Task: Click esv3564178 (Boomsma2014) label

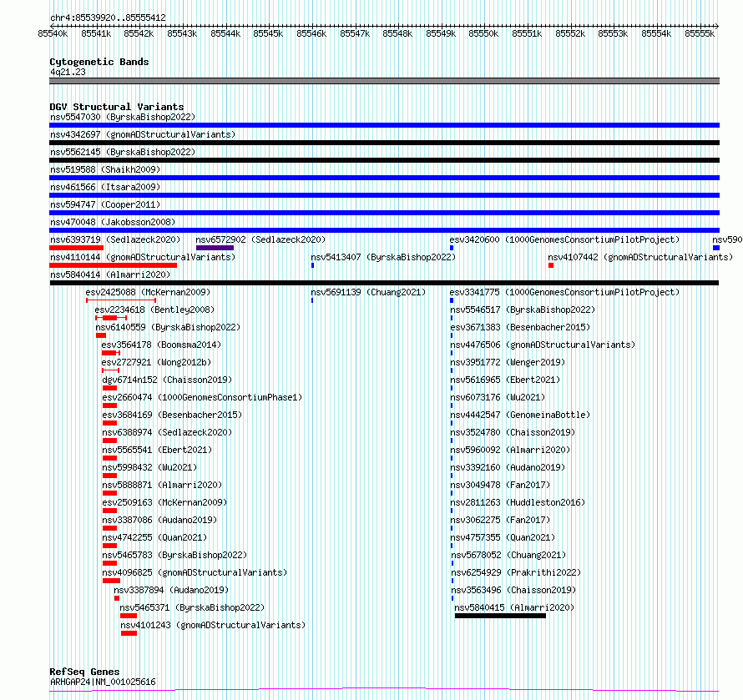Action: (x=161, y=345)
